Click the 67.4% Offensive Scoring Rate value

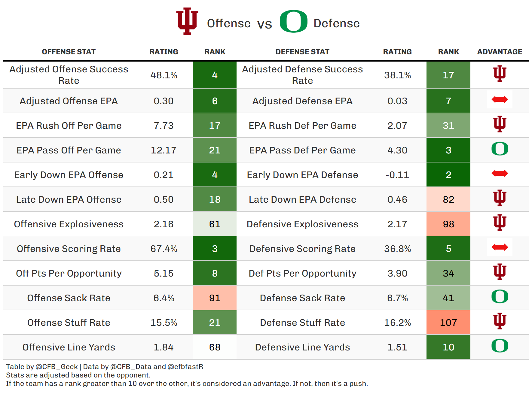click(x=164, y=249)
